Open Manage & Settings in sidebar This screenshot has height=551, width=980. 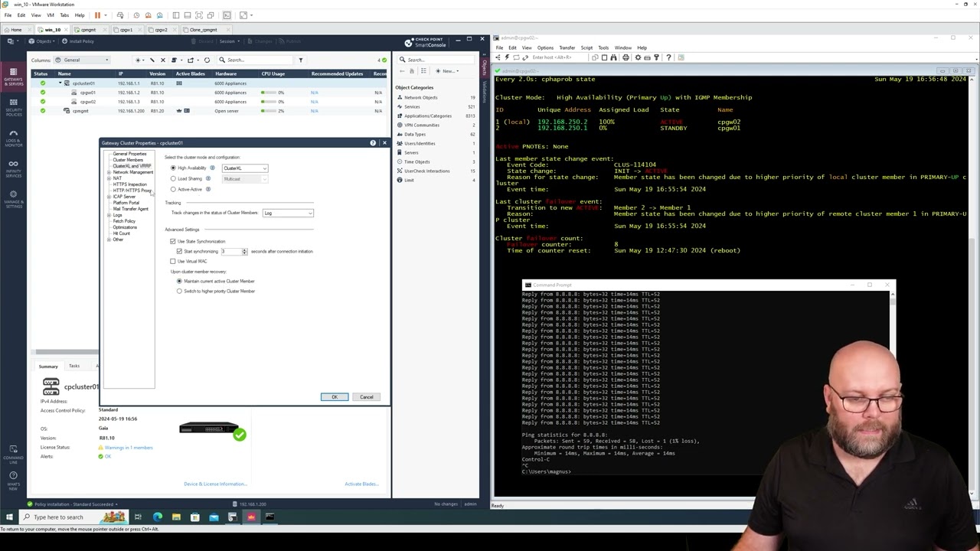coord(13,199)
